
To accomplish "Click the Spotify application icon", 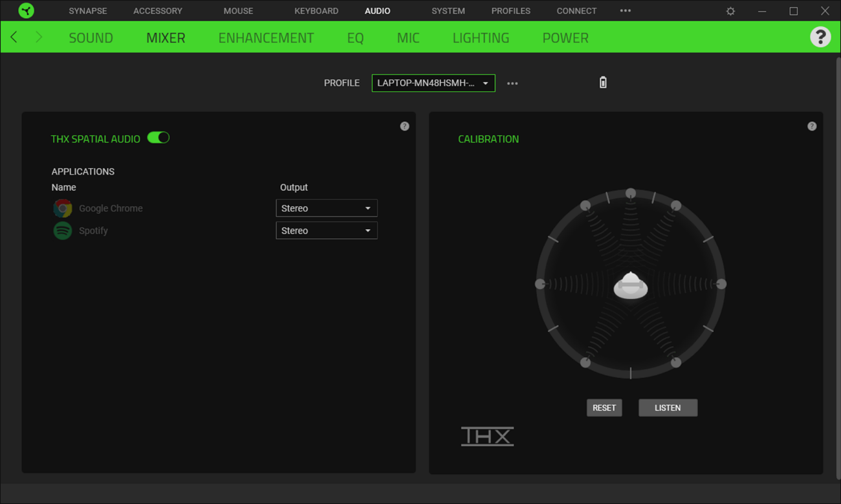I will tap(62, 230).
